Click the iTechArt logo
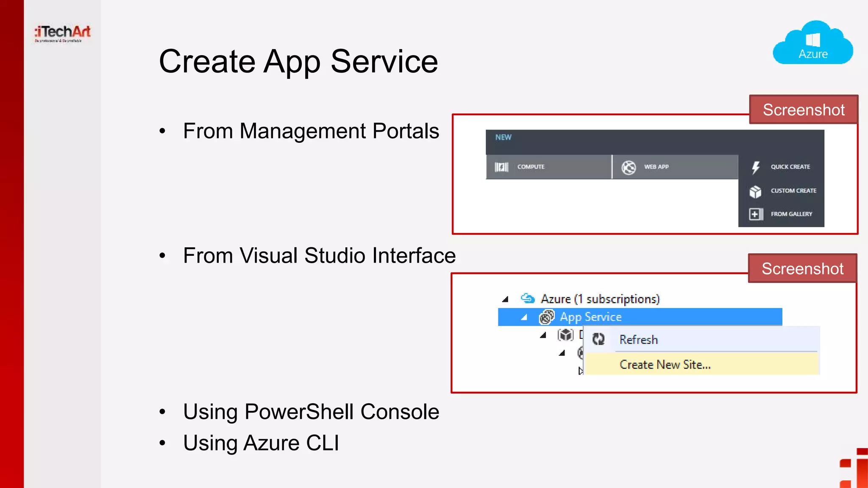The image size is (868, 488). (63, 33)
